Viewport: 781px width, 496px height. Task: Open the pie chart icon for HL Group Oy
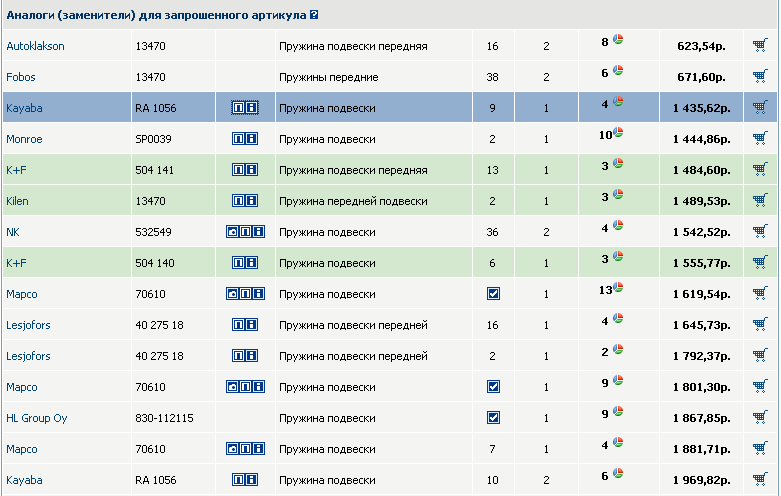tap(618, 411)
